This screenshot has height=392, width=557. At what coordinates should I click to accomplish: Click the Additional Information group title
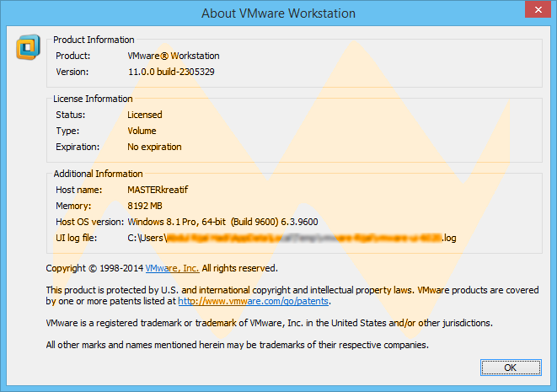98,174
